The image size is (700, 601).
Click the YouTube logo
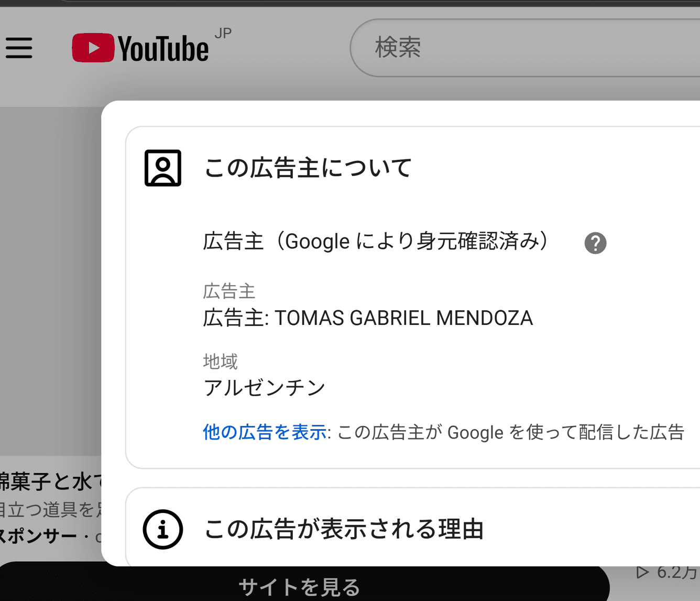pos(140,48)
